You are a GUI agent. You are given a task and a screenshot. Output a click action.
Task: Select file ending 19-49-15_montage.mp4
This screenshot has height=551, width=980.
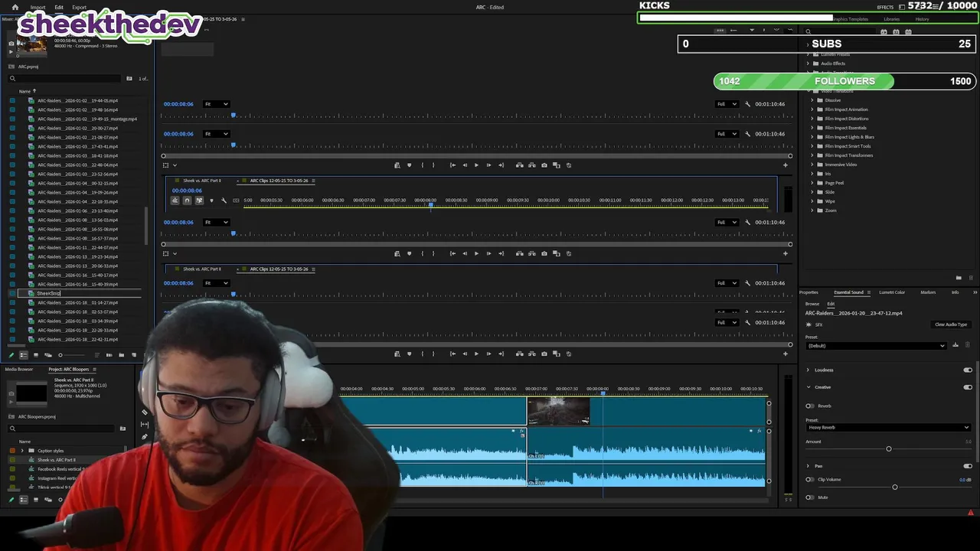coord(87,119)
